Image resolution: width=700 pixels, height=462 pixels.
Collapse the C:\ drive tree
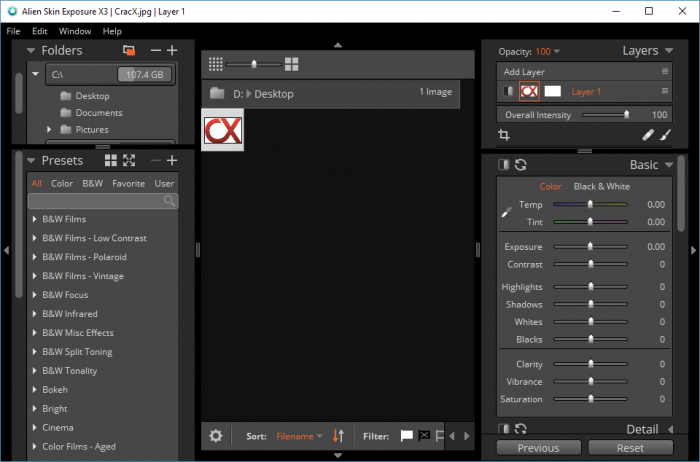click(35, 74)
